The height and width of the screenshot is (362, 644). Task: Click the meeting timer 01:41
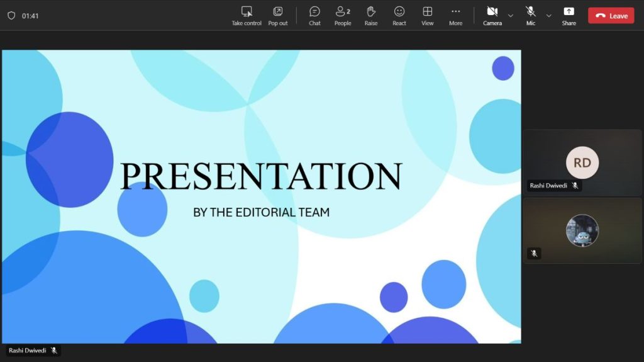pyautogui.click(x=30, y=16)
